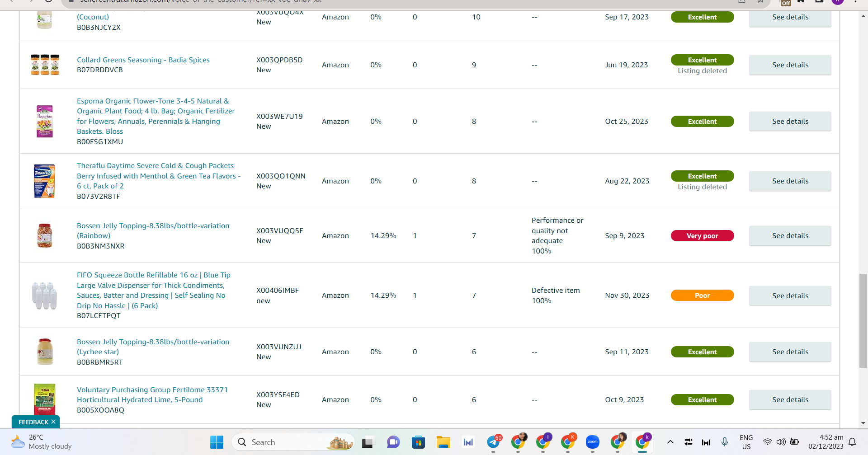868x455 pixels.
Task: See details for Theraflu Daytime packets
Action: (x=790, y=181)
